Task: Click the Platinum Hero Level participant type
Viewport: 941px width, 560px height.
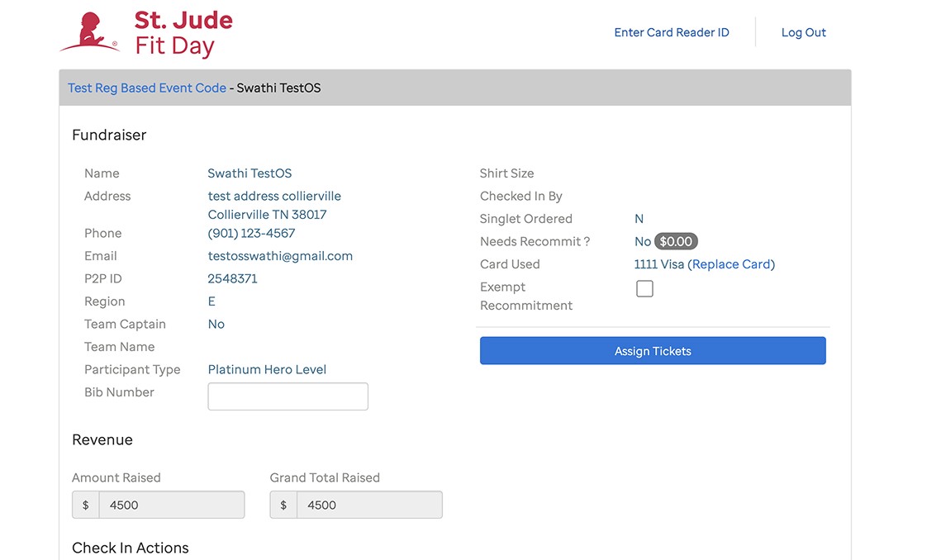Action: point(267,370)
